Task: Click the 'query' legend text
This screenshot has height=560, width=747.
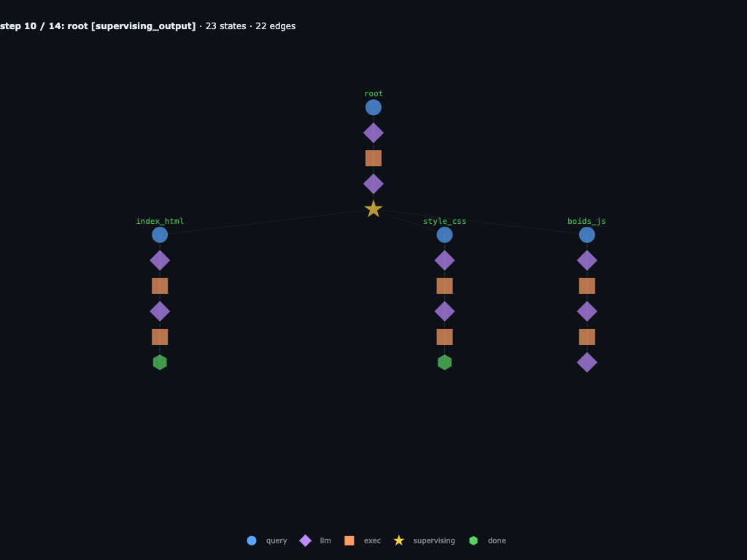Action: point(276,541)
